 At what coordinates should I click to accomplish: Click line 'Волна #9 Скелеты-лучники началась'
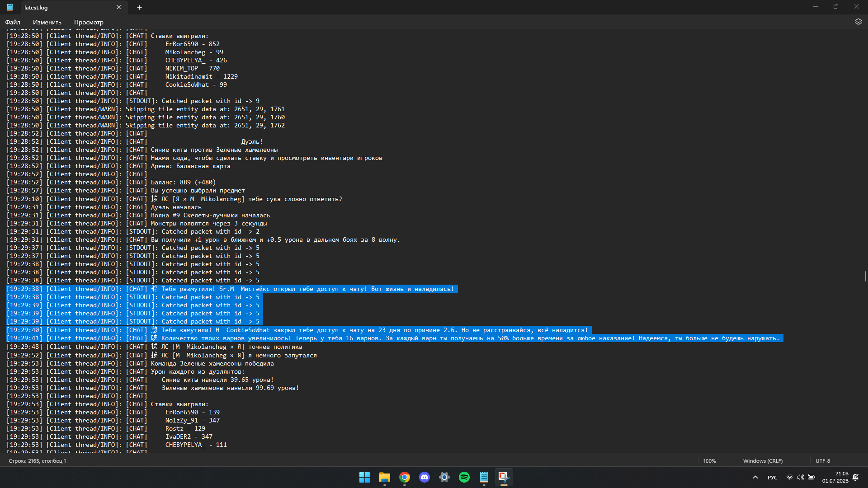click(x=138, y=215)
